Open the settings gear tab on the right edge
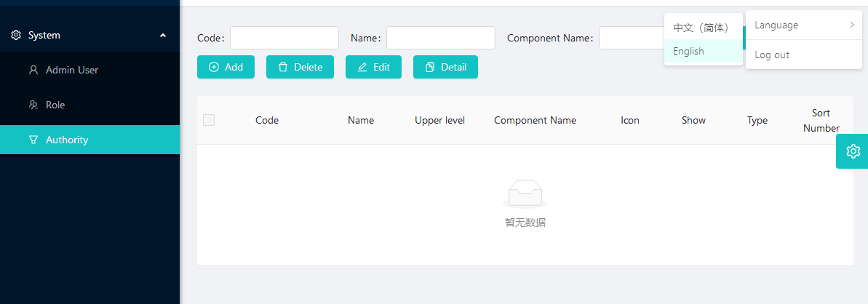This screenshot has width=868, height=304. 853,151
